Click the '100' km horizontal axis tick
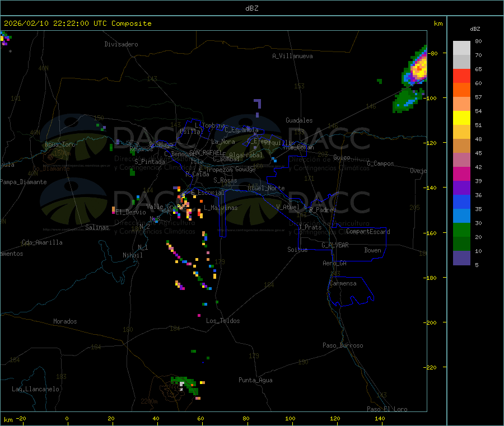The image size is (504, 426). click(290, 418)
